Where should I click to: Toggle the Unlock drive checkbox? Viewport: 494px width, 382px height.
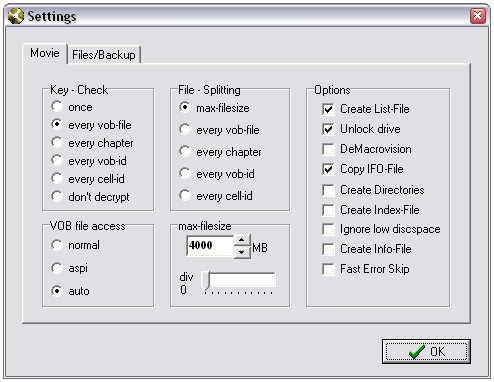[x=328, y=129]
